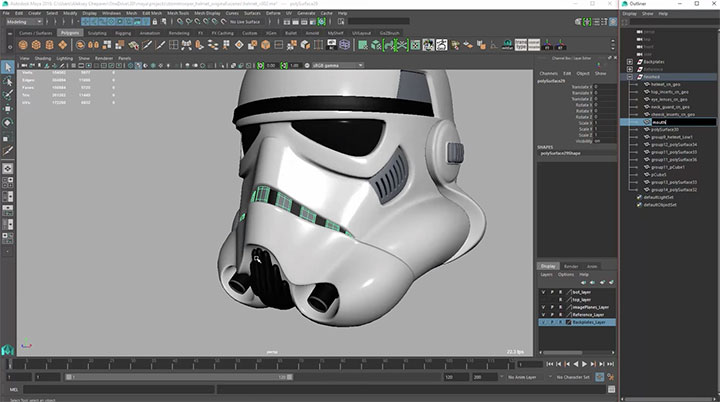720x402 pixels.
Task: Create a polygon sphere from the shelf
Action: pyautogui.click(x=23, y=45)
